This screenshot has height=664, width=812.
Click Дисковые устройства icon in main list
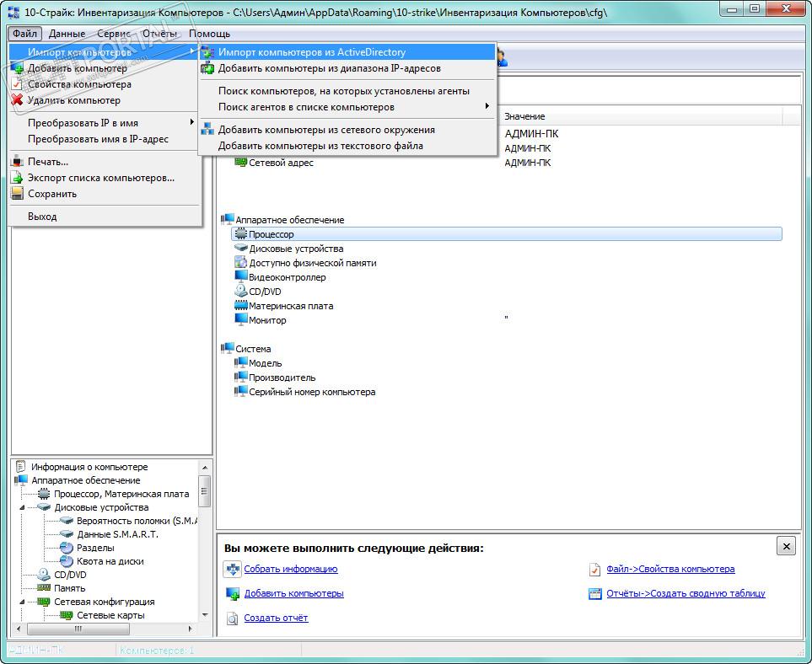[x=241, y=249]
